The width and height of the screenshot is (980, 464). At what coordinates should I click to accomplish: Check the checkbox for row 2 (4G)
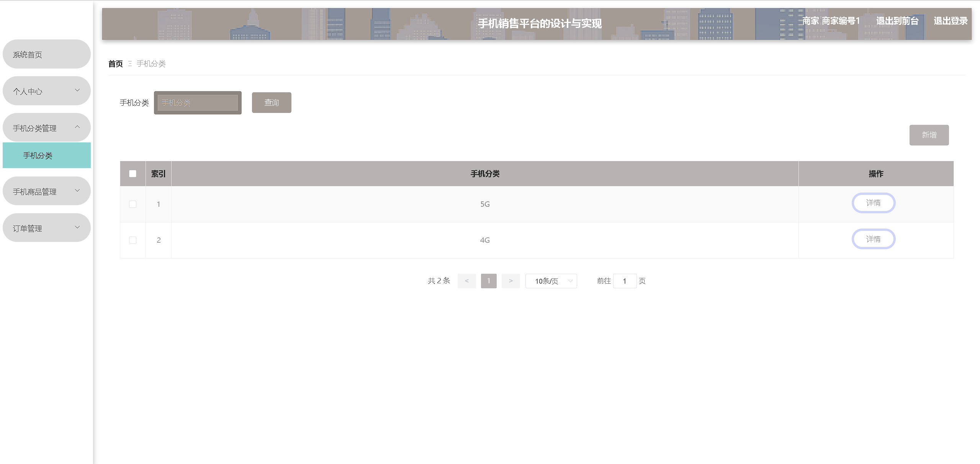[x=133, y=240]
